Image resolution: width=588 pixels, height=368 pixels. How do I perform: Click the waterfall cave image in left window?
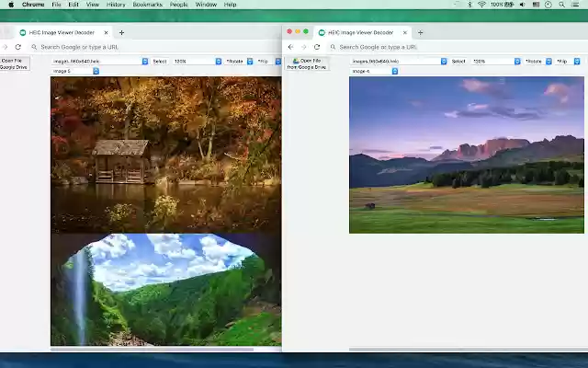click(x=165, y=289)
